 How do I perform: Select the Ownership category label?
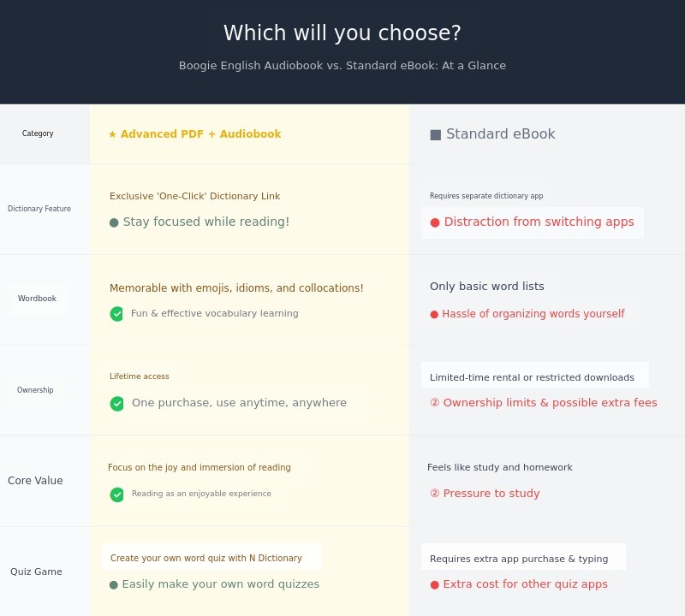click(35, 390)
